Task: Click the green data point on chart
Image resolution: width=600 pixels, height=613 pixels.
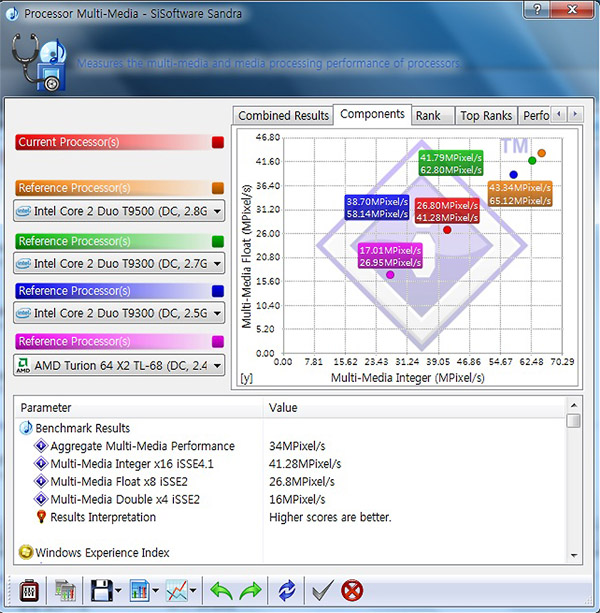Action: pos(532,160)
